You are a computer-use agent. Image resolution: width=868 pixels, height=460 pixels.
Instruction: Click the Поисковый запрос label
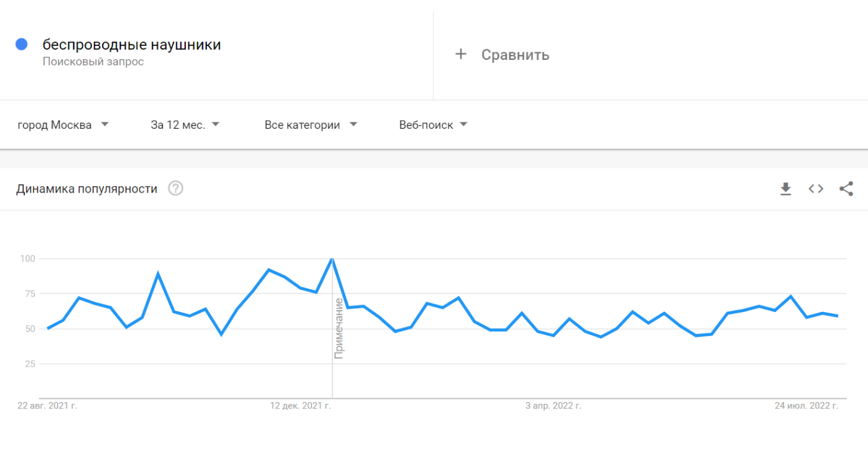coord(93,62)
